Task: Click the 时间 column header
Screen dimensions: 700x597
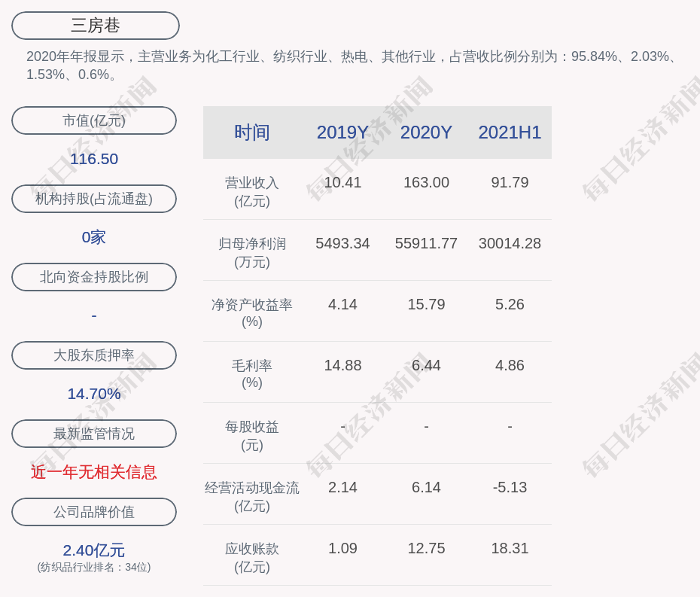Action: (252, 132)
